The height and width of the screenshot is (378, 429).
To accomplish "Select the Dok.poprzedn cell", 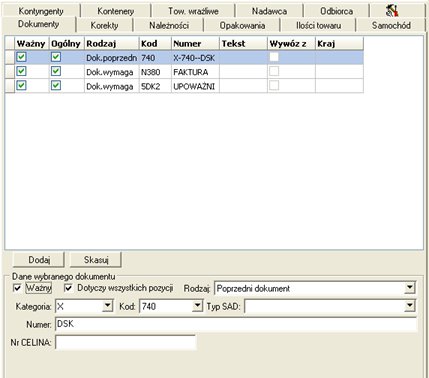I will (x=111, y=58).
